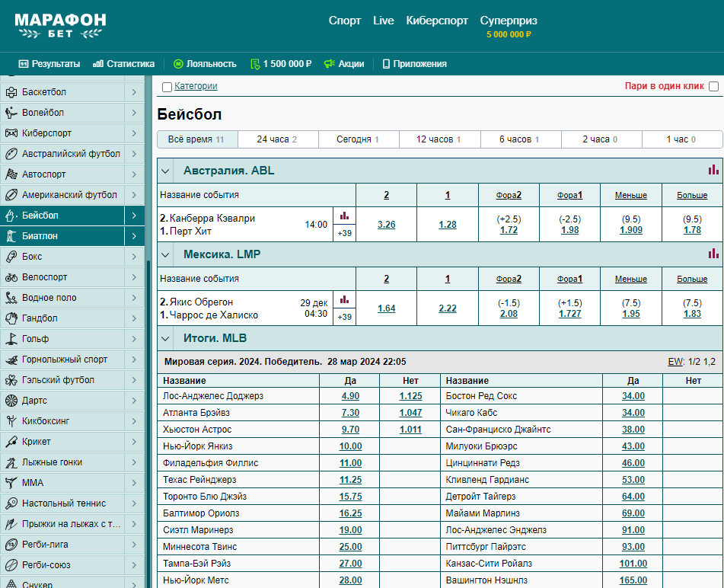Expand the MMA submenu arrow
Screen dimensions: 724x588
click(x=134, y=483)
